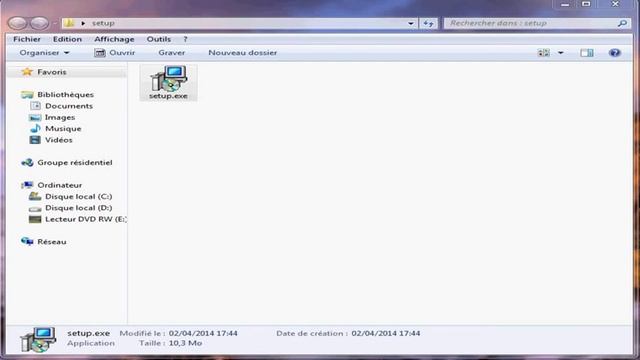This screenshot has width=640, height=360.
Task: Select Vidéos in the navigation pane
Action: coord(59,140)
